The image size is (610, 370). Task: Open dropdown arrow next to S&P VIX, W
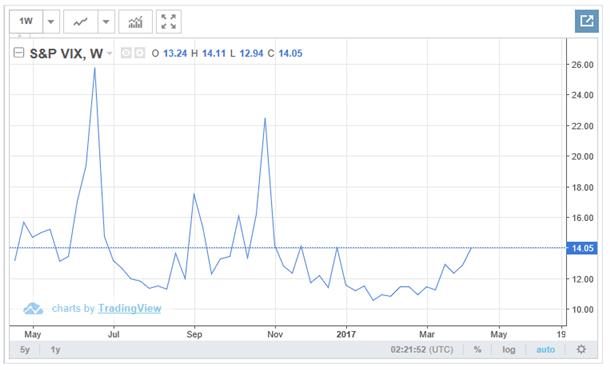point(110,53)
